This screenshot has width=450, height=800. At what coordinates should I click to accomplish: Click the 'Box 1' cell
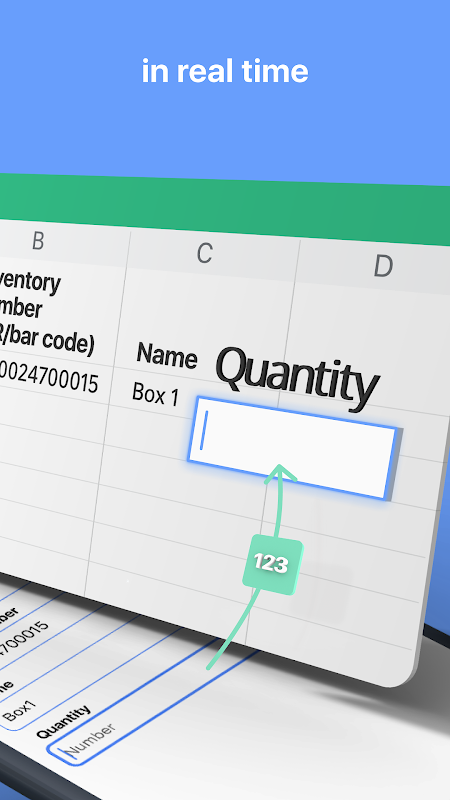point(155,394)
